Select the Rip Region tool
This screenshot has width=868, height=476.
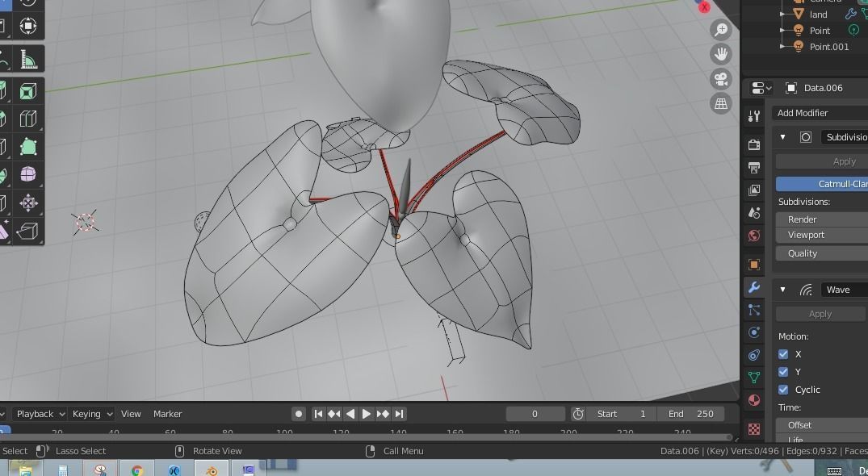(27, 231)
